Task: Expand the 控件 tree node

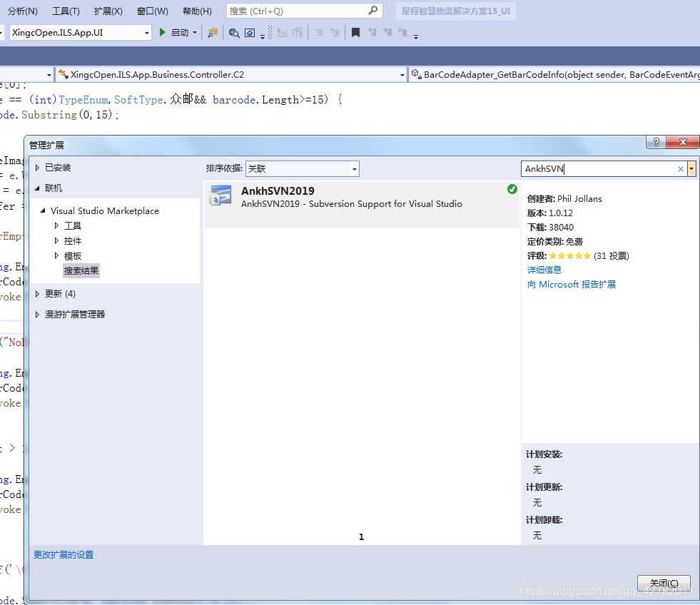Action: pos(56,240)
